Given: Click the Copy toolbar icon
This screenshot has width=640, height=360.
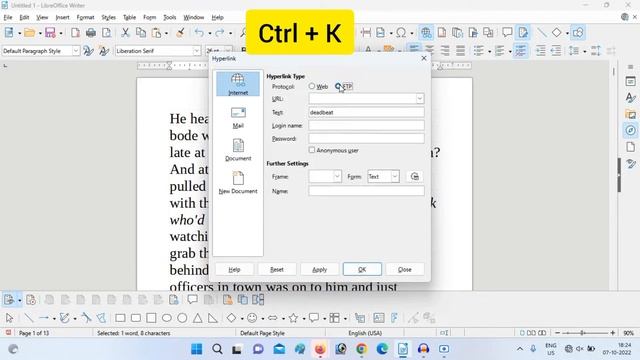Looking at the screenshot, I should click(x=141, y=33).
